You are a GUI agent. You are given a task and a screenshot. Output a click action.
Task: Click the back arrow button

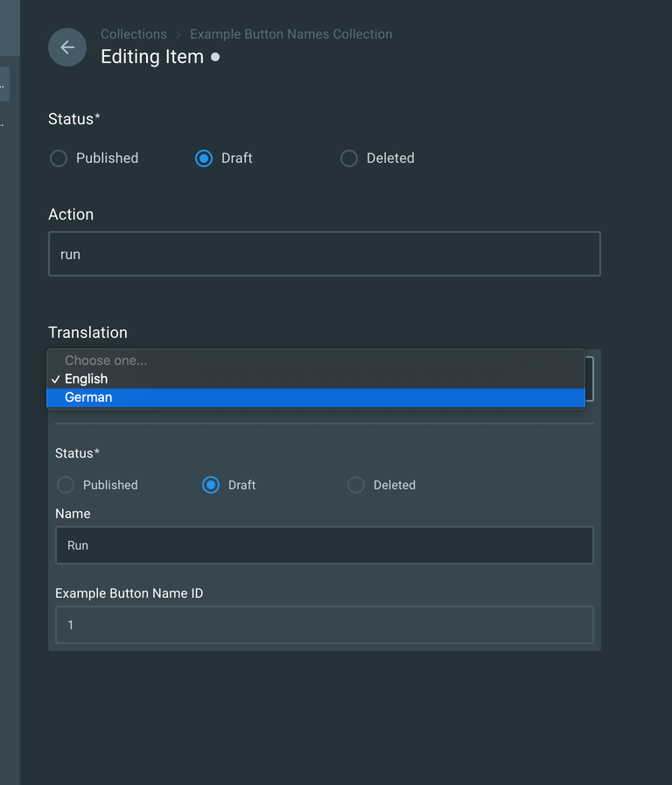67,47
